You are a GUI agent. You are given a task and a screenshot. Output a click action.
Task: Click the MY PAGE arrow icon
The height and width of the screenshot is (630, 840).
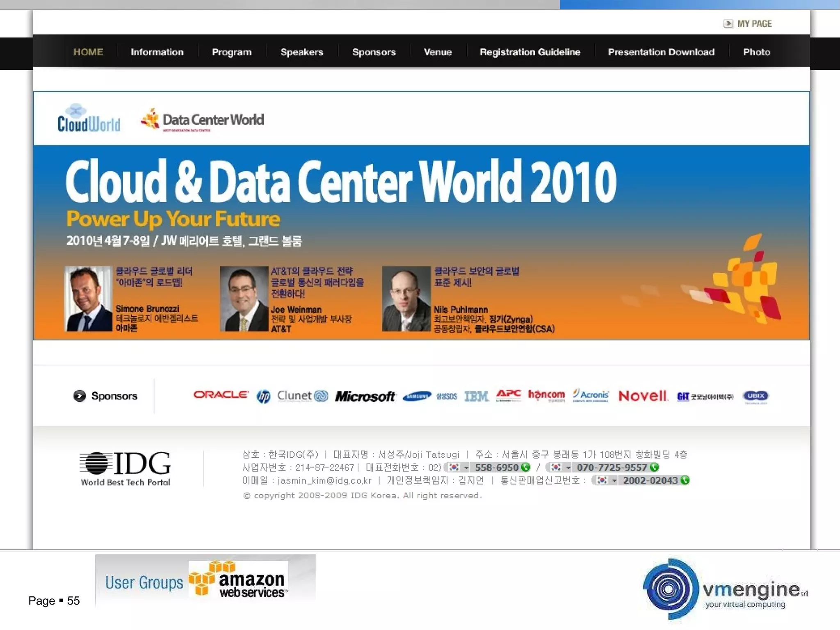coord(728,23)
